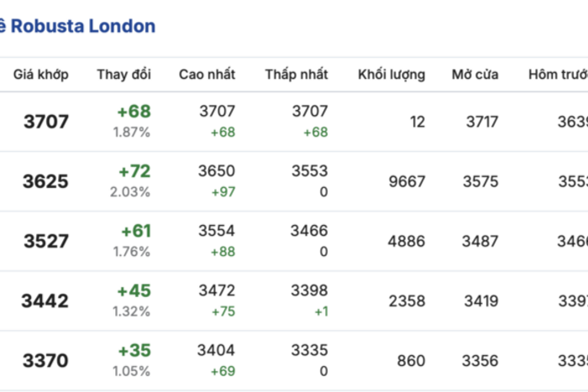Sort by the Khối lượng column header
588x392 pixels.
391,75
